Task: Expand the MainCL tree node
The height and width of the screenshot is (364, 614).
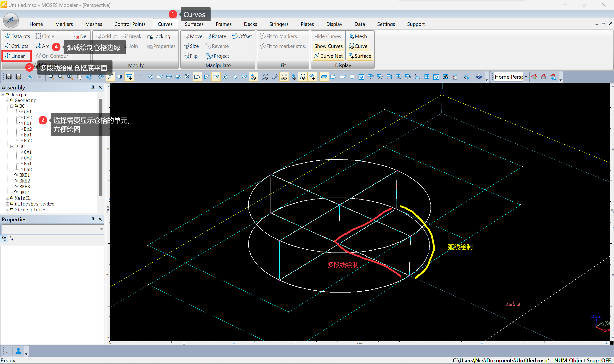Action: tap(7, 198)
